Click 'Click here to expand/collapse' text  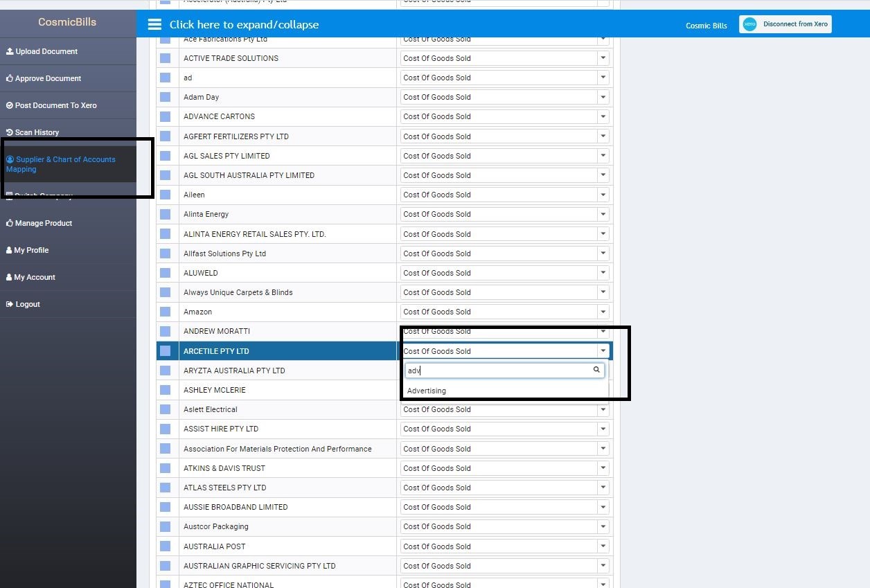point(244,25)
